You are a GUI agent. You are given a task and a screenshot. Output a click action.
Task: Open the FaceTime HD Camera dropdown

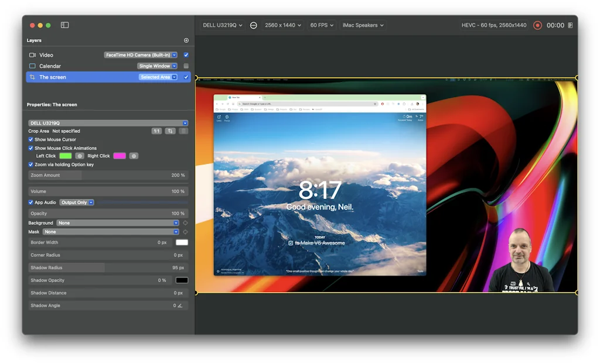pyautogui.click(x=141, y=55)
